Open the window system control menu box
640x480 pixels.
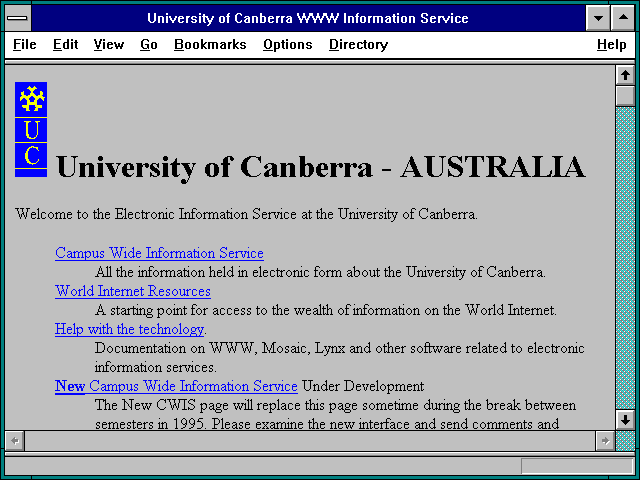18,18
